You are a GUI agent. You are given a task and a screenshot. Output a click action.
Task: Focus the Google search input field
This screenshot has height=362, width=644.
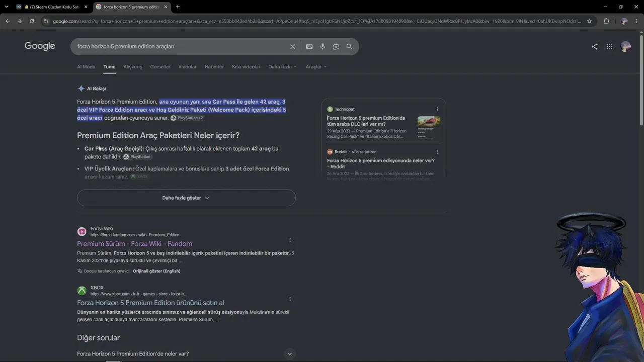click(x=181, y=46)
